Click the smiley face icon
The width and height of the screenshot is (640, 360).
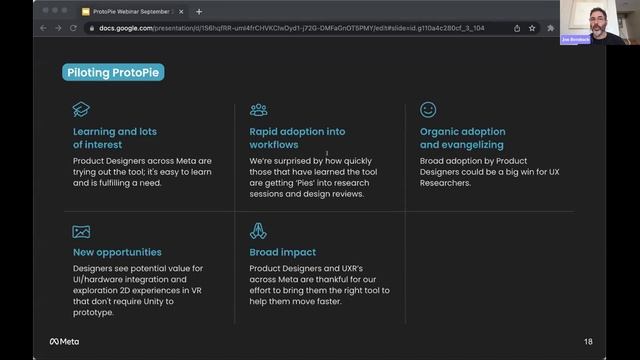428,109
